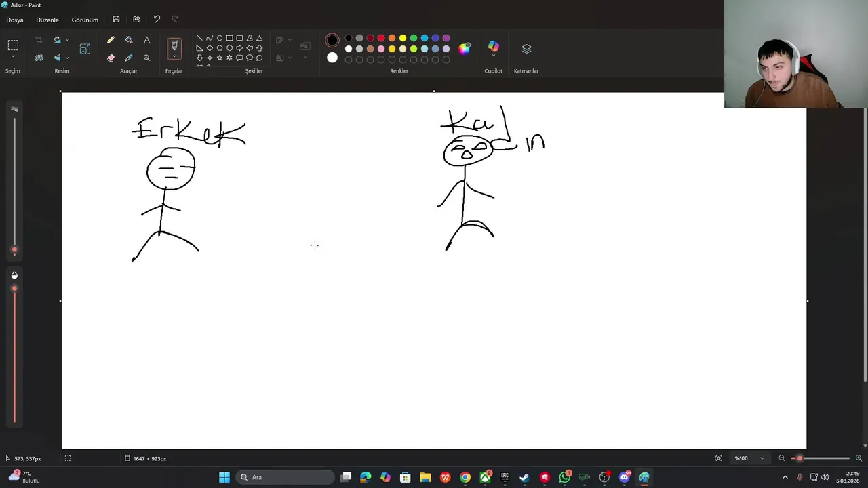
Task: Select the Five-point star shape
Action: click(220, 58)
